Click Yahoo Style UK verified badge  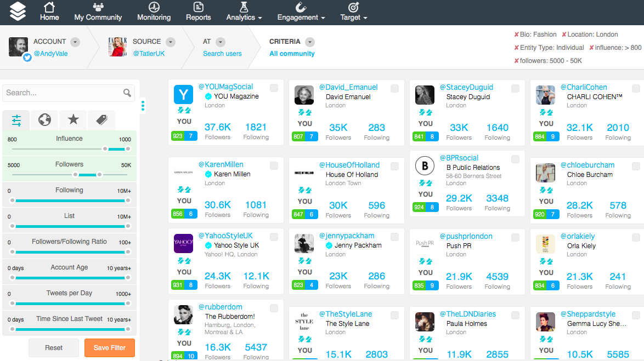[x=208, y=245]
